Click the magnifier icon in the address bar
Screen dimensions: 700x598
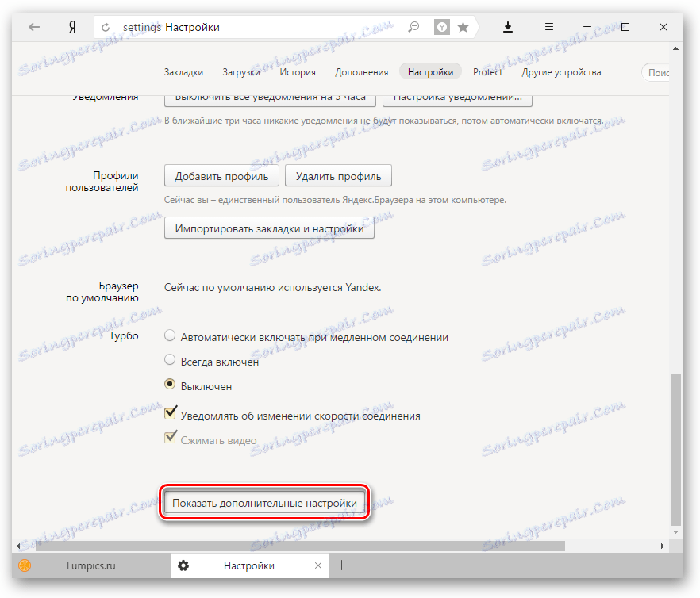tap(413, 27)
